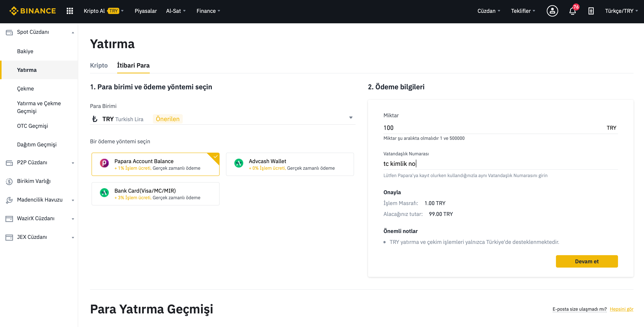Open Yatırma in the sidebar
644x327 pixels.
point(39,70)
